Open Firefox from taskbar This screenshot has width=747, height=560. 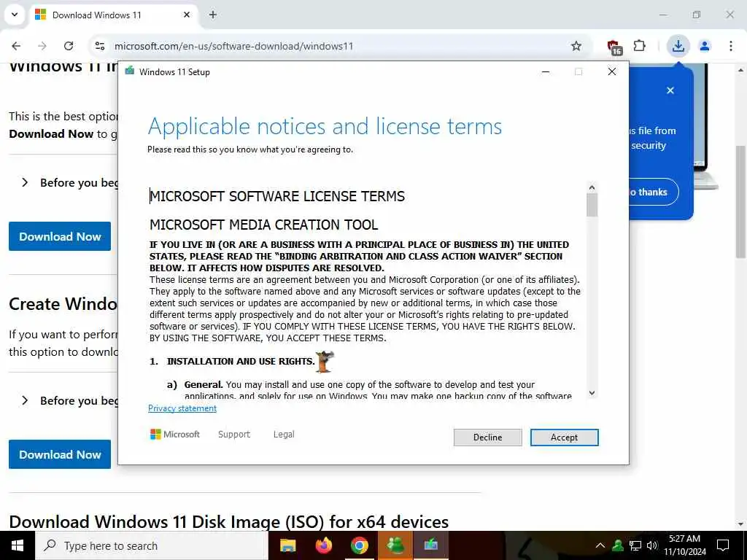click(324, 545)
